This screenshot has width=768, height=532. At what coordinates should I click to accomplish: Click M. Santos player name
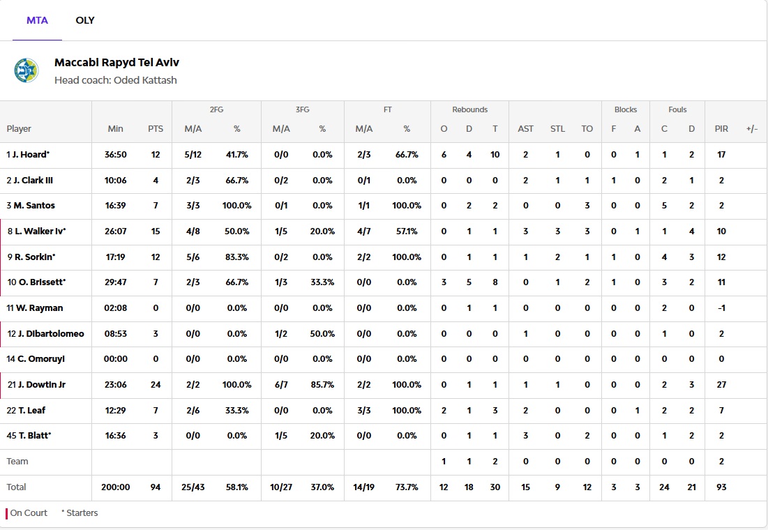(33, 206)
